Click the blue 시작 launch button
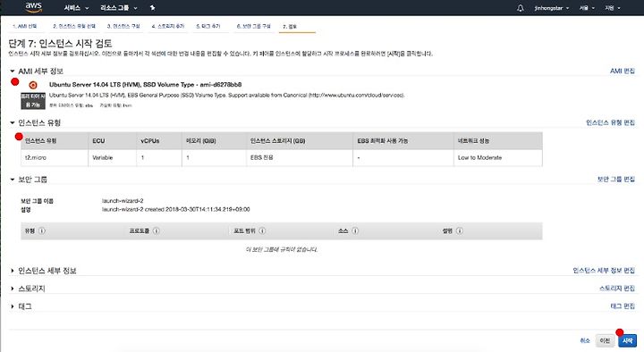Screen dimensions: 644x352 tap(627, 340)
